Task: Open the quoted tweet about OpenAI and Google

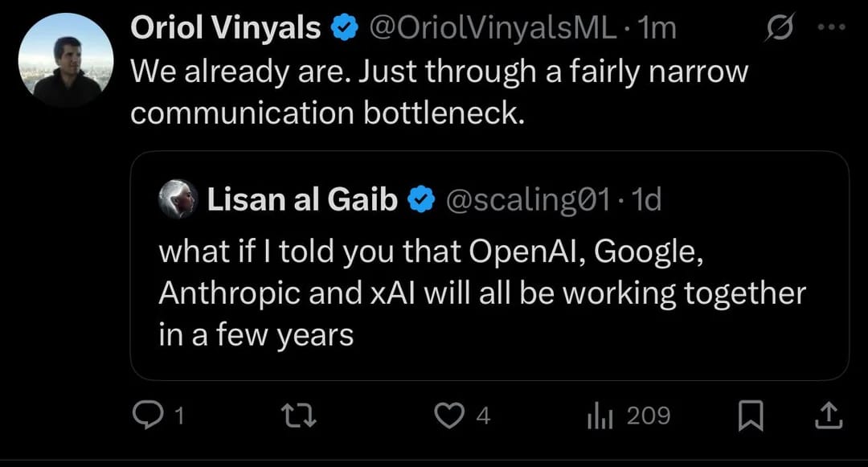Action: click(x=489, y=265)
